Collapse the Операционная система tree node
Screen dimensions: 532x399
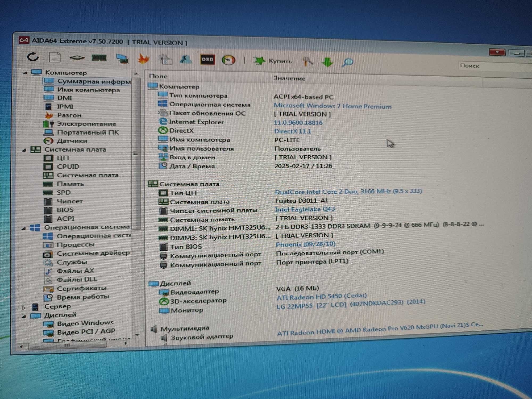coord(24,228)
